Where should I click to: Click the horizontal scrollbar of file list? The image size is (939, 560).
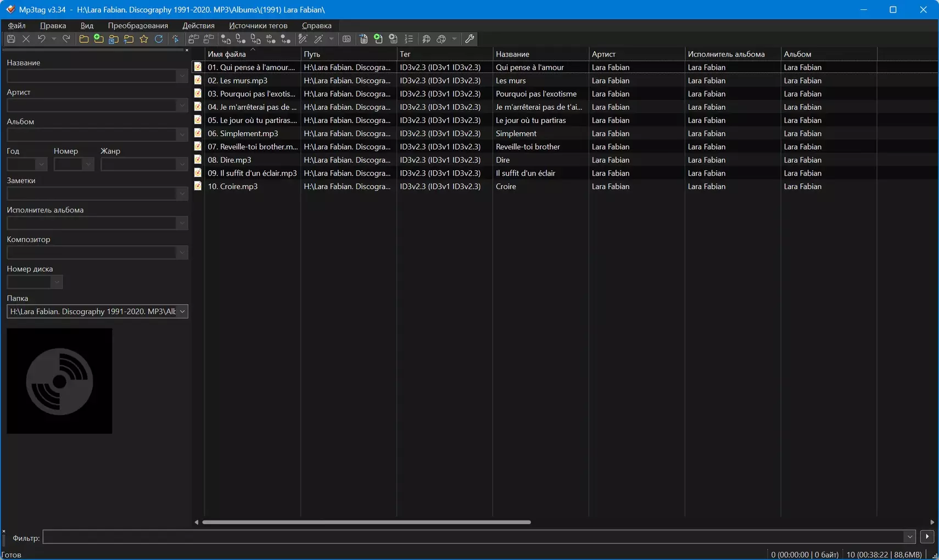(x=366, y=522)
